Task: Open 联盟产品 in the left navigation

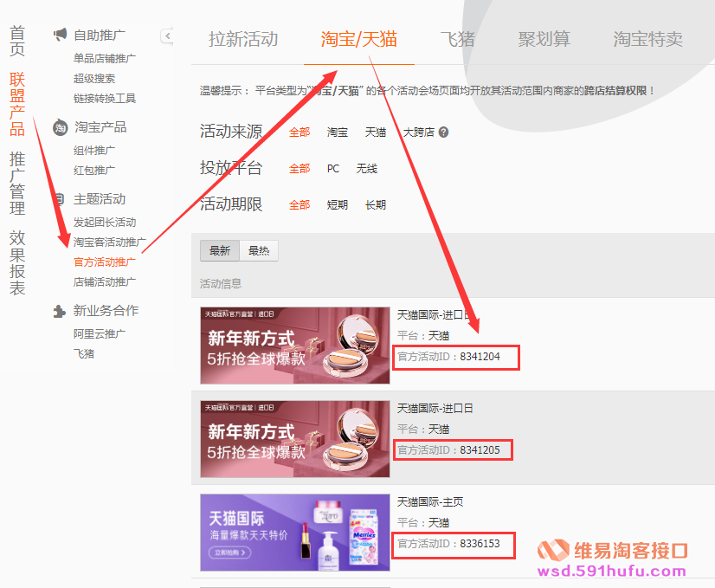Action: pyautogui.click(x=16, y=104)
